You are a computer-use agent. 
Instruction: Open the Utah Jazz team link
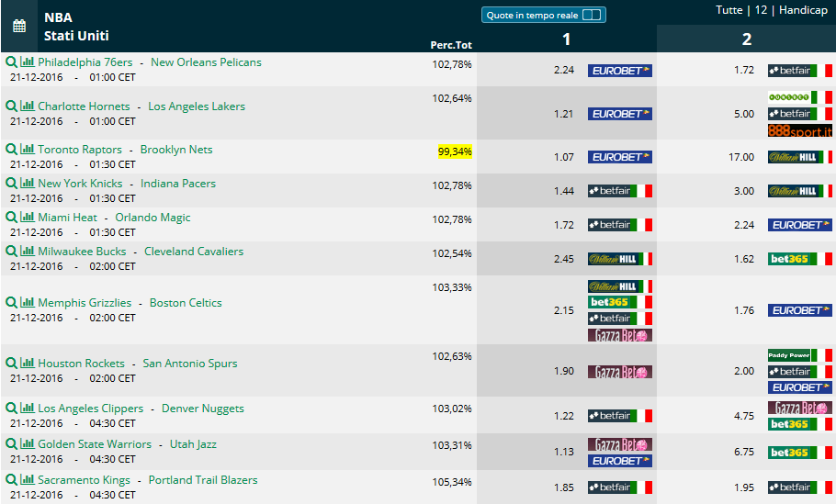[193, 444]
